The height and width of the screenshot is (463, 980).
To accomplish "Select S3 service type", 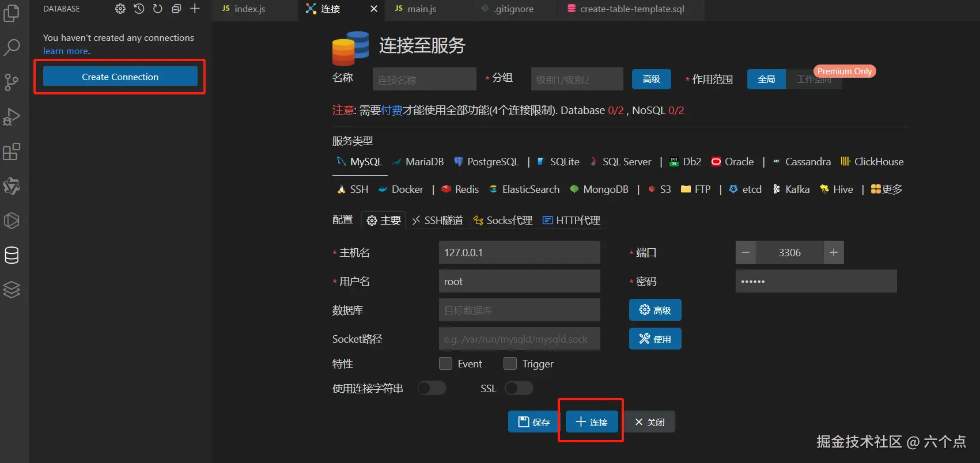I will pos(659,189).
